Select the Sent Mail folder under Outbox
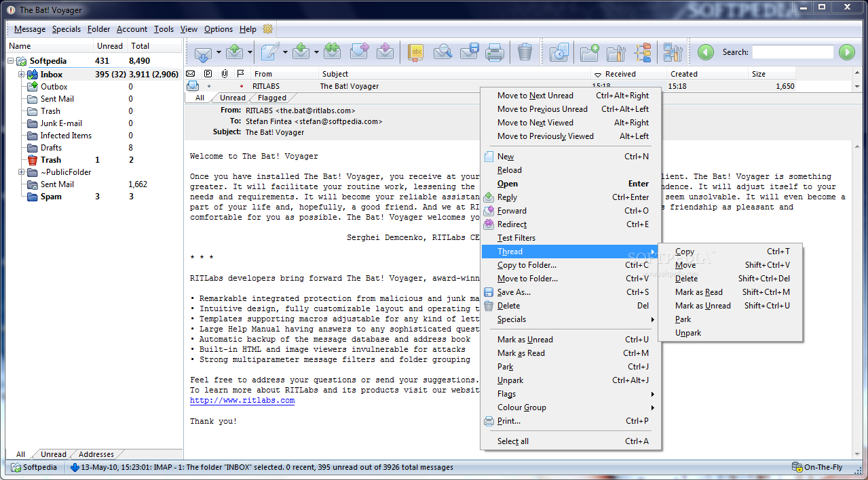868x480 pixels. tap(57, 99)
